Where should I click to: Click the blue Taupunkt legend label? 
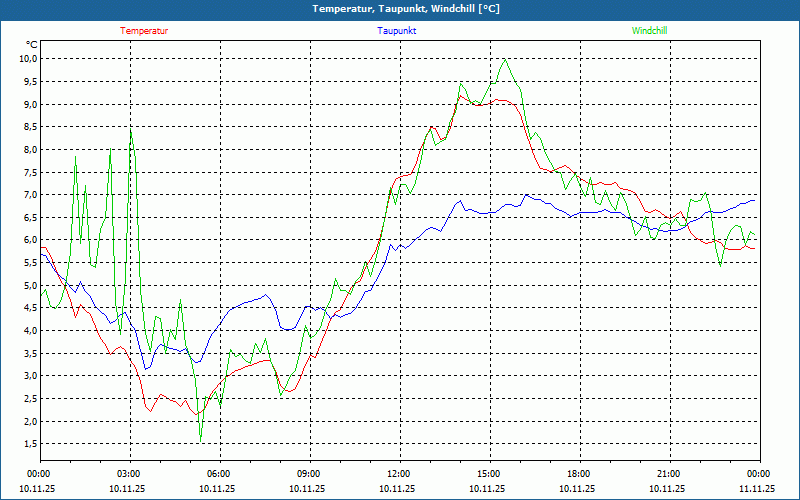pos(397,31)
